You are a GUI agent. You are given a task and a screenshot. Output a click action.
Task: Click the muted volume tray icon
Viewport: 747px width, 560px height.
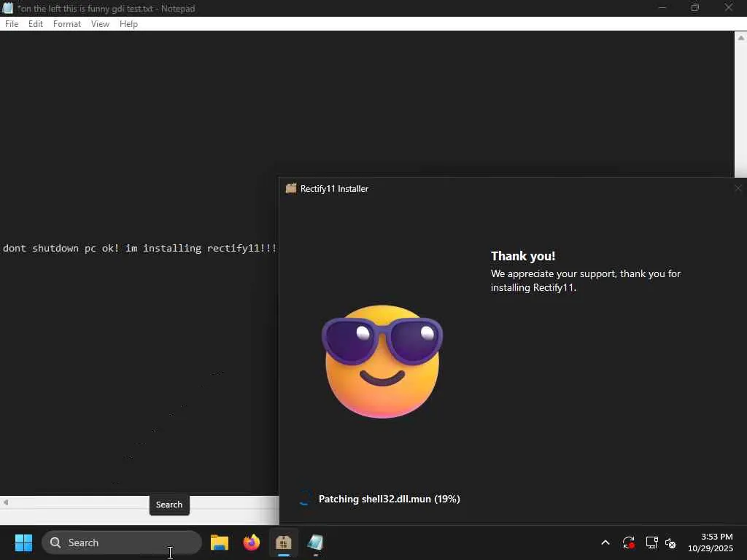(x=671, y=542)
